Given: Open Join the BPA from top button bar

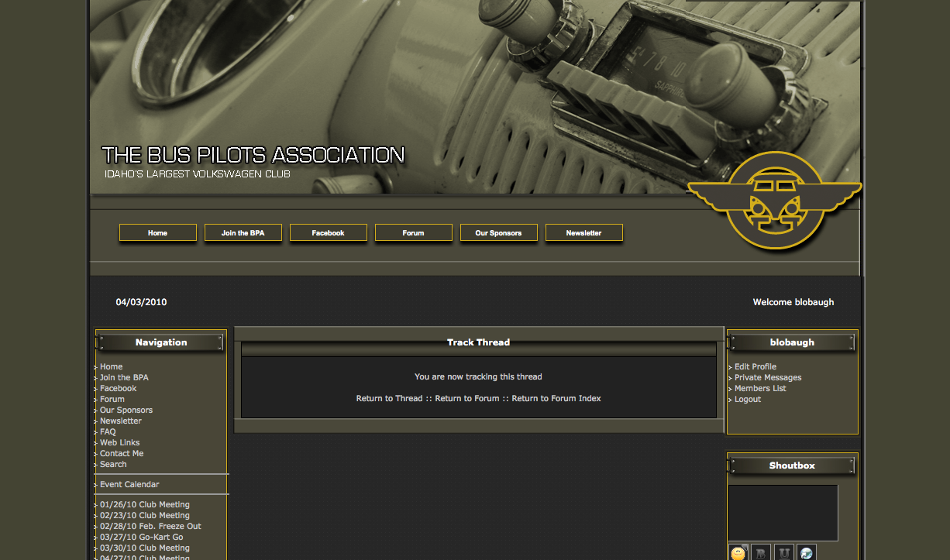Looking at the screenshot, I should pyautogui.click(x=243, y=233).
